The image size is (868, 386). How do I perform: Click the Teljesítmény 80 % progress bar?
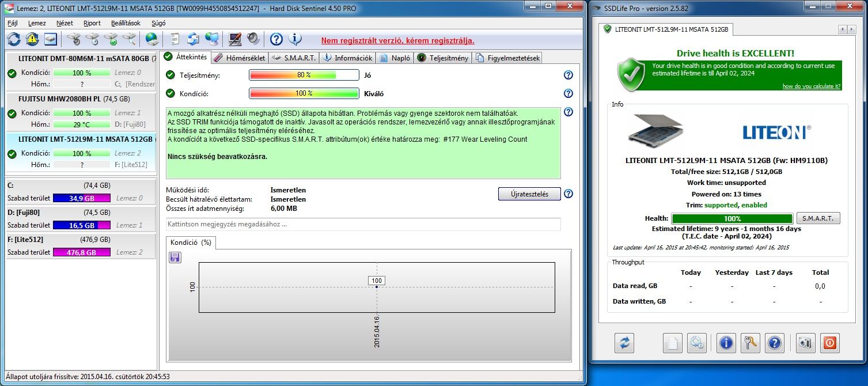tap(304, 75)
